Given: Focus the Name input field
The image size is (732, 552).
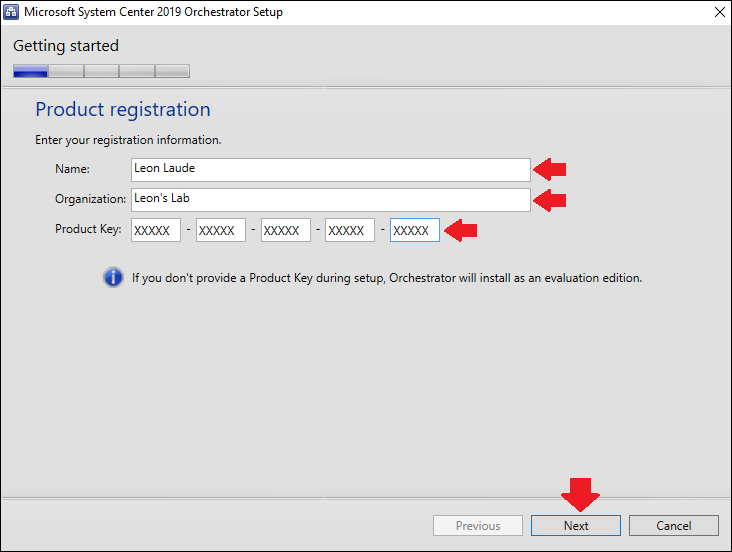Looking at the screenshot, I should click(x=331, y=170).
